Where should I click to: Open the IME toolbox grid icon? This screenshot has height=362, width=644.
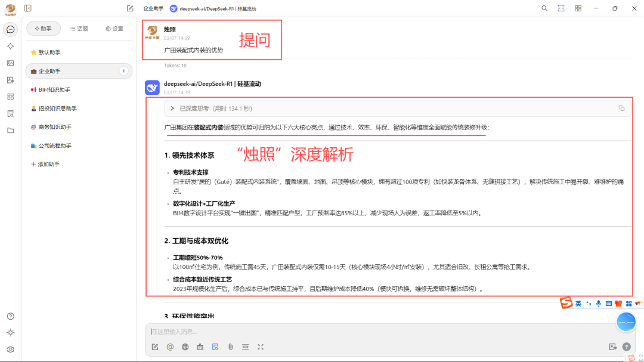629,304
